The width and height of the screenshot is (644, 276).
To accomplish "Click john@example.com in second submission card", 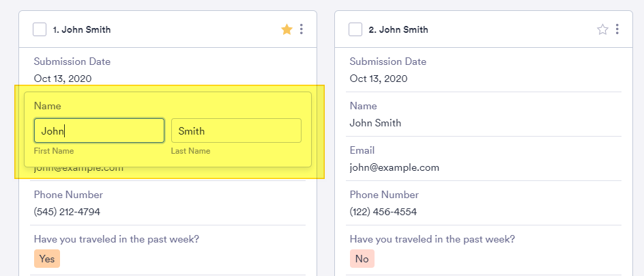I will (394, 167).
